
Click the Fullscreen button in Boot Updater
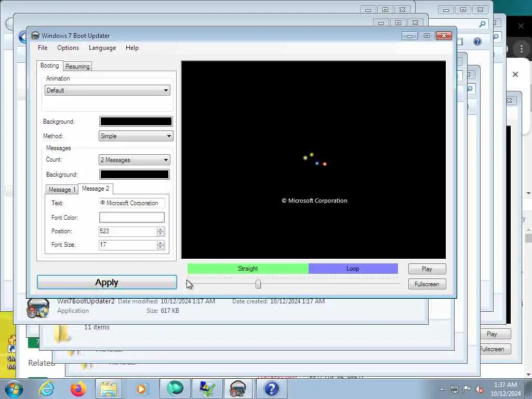(x=427, y=284)
